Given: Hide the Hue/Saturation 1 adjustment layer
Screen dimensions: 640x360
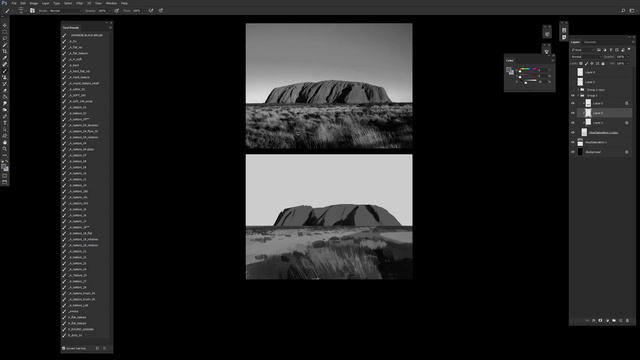Looking at the screenshot, I should coord(573,142).
